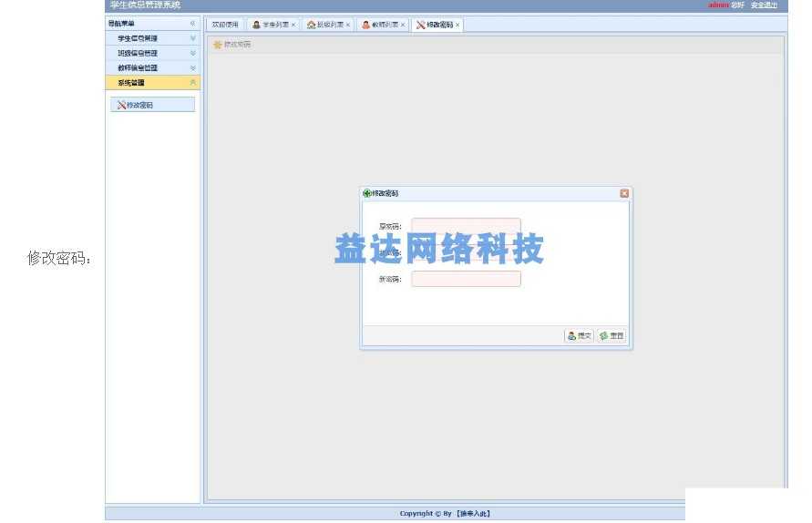Screen dimensions: 812x523
Task: Focus the 原密码 input field
Action: 466,226
